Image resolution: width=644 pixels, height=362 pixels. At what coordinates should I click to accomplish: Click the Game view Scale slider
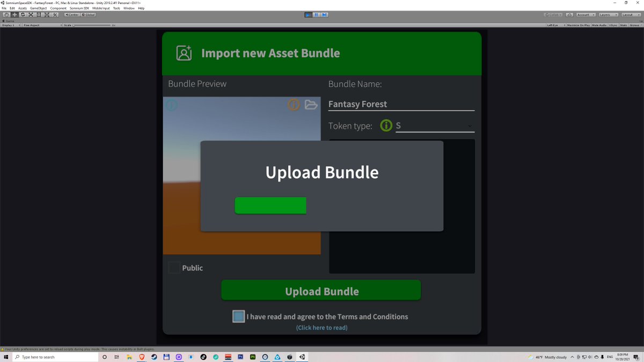(x=91, y=25)
